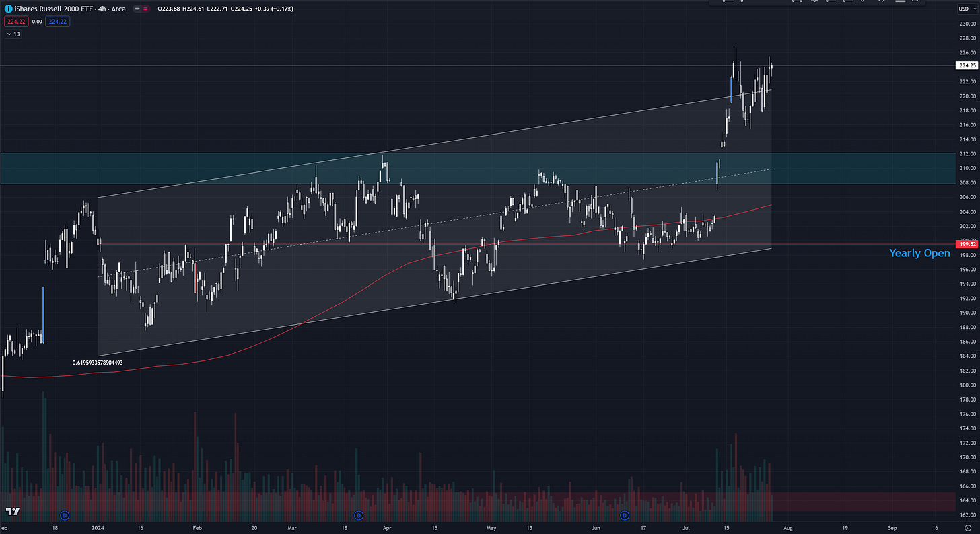Click the May label on time axis

(x=492, y=529)
